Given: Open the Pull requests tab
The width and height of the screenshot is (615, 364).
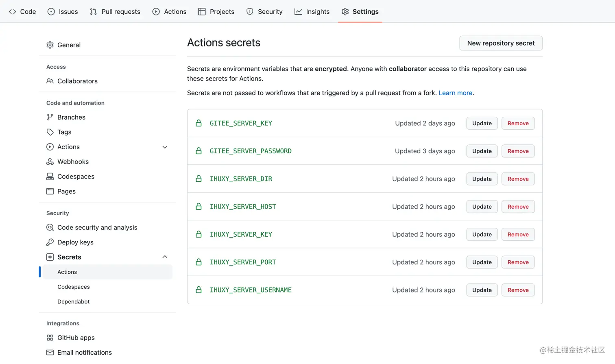Looking at the screenshot, I should point(115,11).
